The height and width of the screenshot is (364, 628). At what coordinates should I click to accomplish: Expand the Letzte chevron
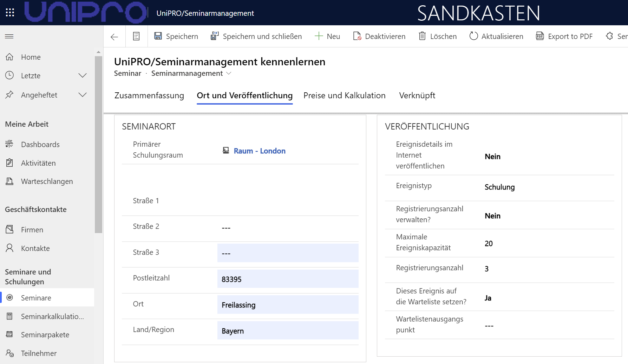(x=83, y=75)
